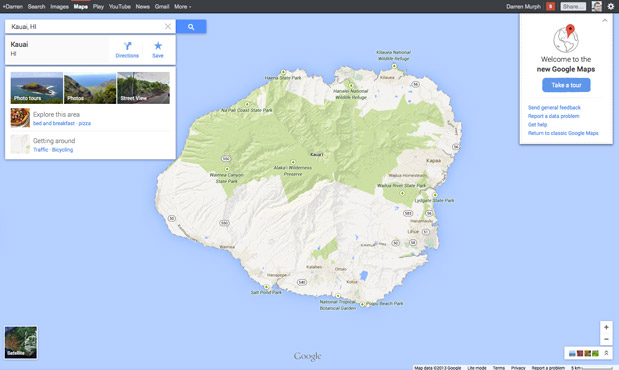Go to Search in the top bar
Screen dimensions: 619x370
tap(36, 6)
